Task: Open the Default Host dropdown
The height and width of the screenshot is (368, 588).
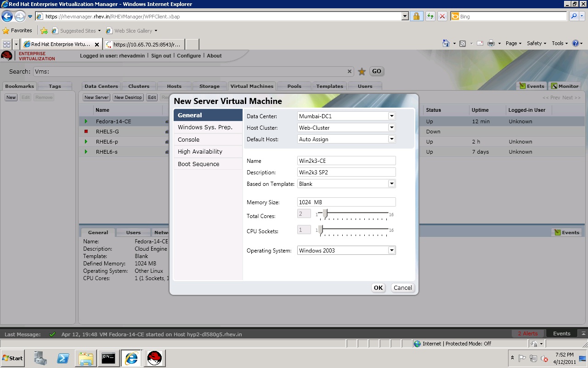Action: click(391, 139)
